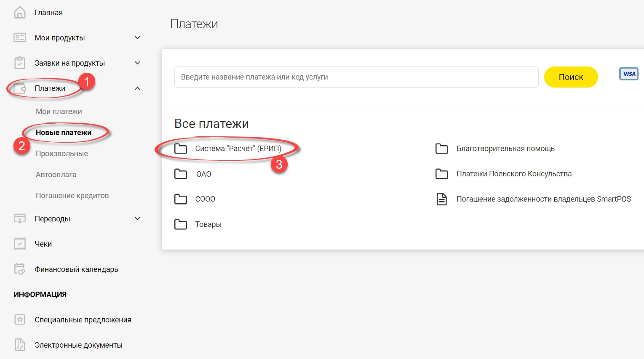Screen dimensions: 644x359
Task: Click the folder icon of Система "Расчёт" (ЕРИП)
Action: pos(181,149)
